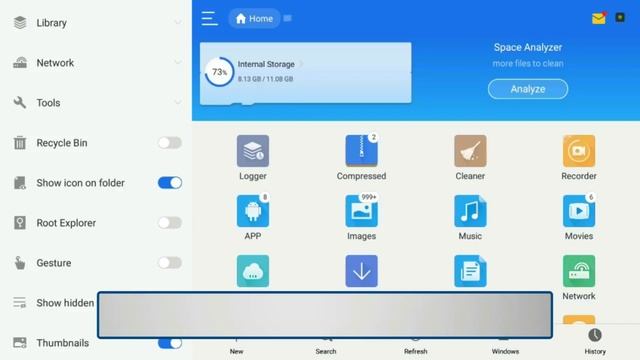Image resolution: width=640 pixels, height=360 pixels.
Task: Disable Show icon on folder toggle
Action: (170, 183)
